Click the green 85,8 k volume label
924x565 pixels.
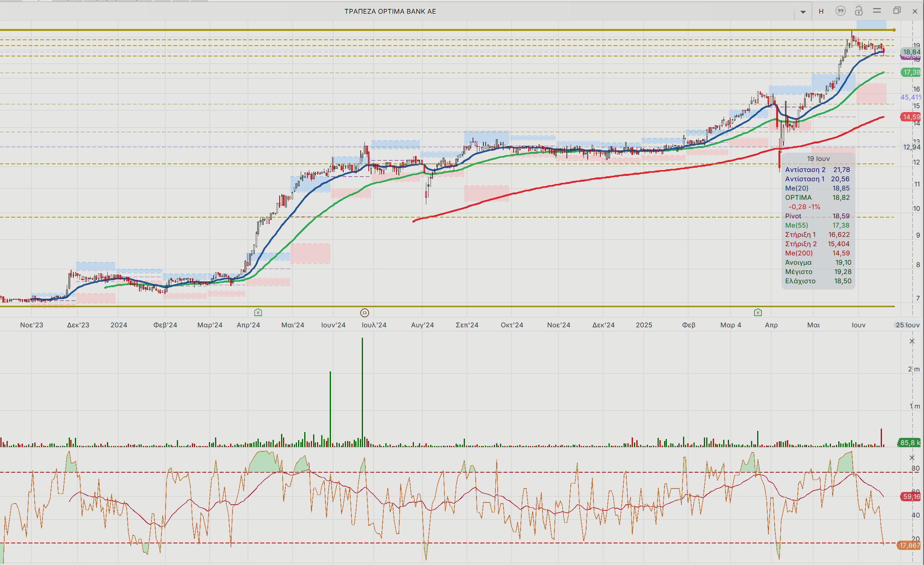point(910,443)
